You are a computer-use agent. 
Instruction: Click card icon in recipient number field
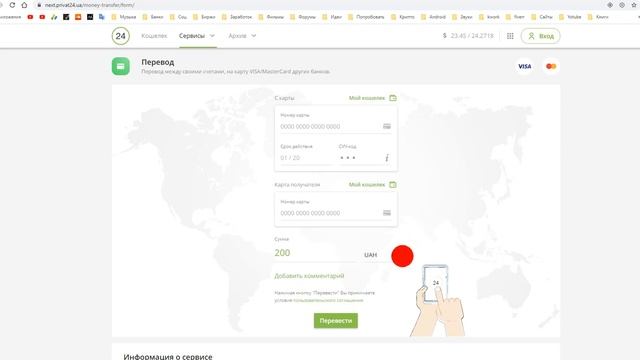tap(387, 213)
